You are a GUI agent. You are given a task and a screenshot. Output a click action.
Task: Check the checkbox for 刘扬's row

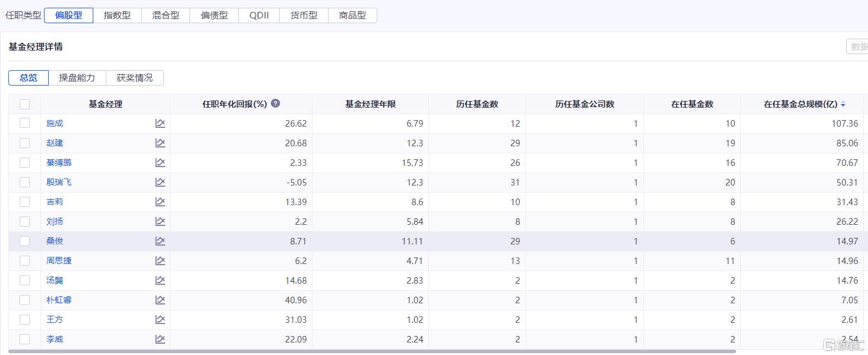point(24,221)
